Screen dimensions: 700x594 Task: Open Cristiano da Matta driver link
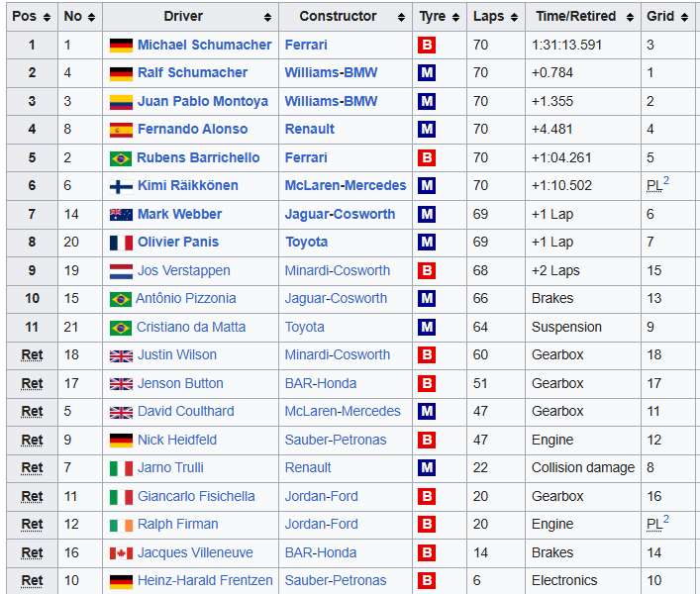point(191,327)
